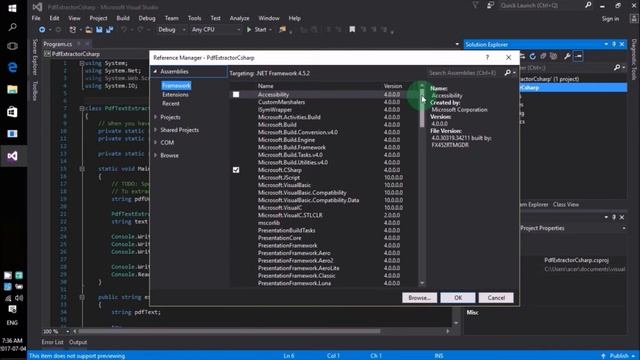The image size is (640, 360).
Task: Click the Reference Manager help question mark
Action: click(487, 58)
